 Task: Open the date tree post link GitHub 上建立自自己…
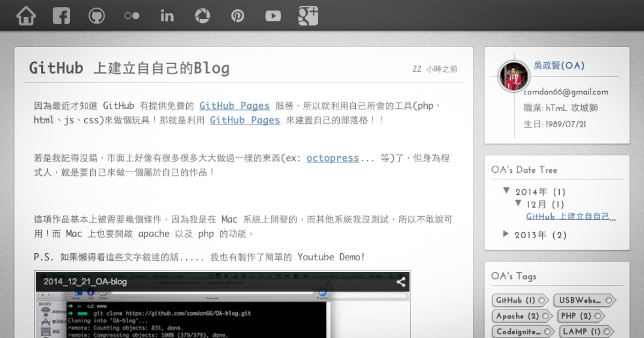click(571, 217)
